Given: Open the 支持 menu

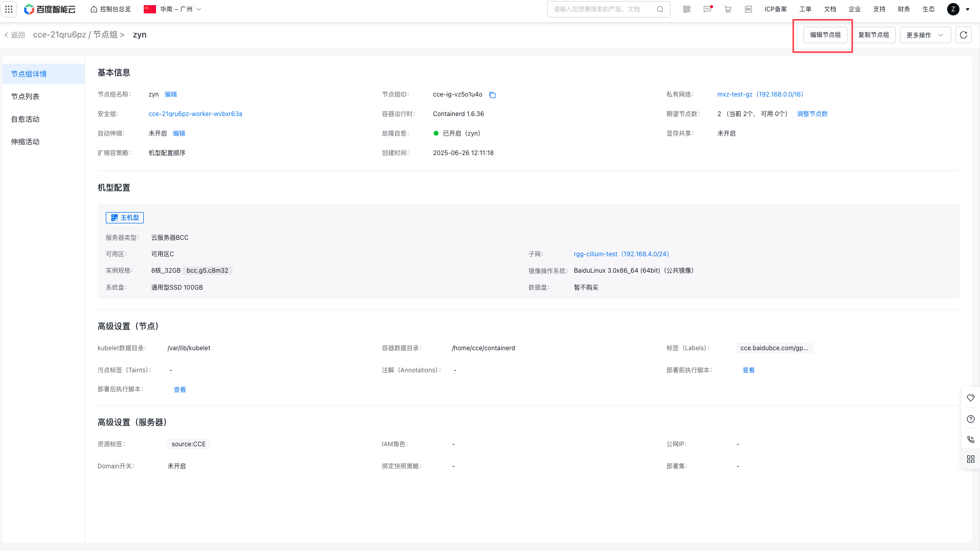Looking at the screenshot, I should [x=879, y=9].
